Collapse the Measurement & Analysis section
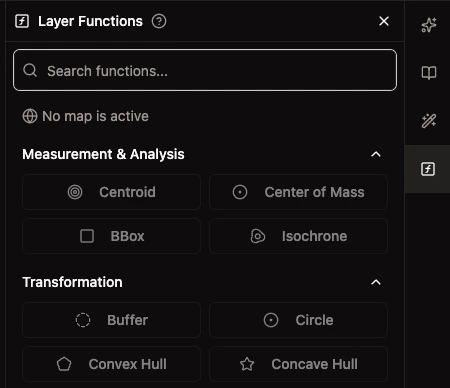The width and height of the screenshot is (450, 388). click(376, 154)
